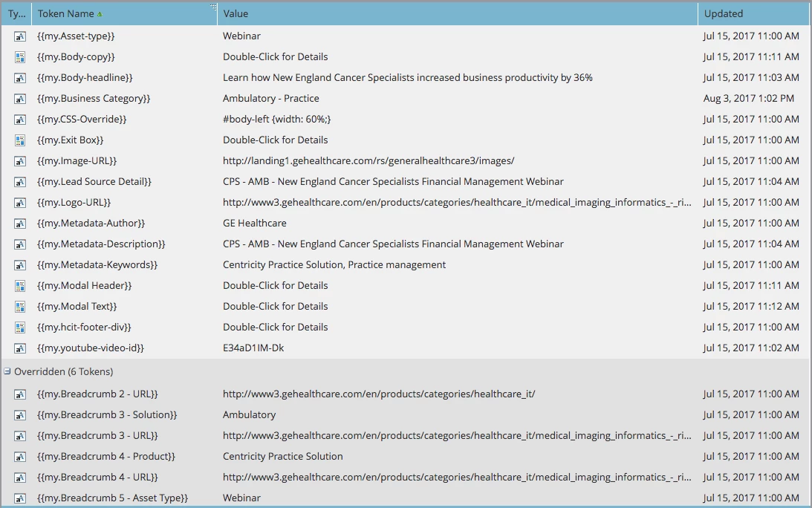Click the type icon for my.Lead Source Detail
The height and width of the screenshot is (508, 812).
click(x=19, y=182)
